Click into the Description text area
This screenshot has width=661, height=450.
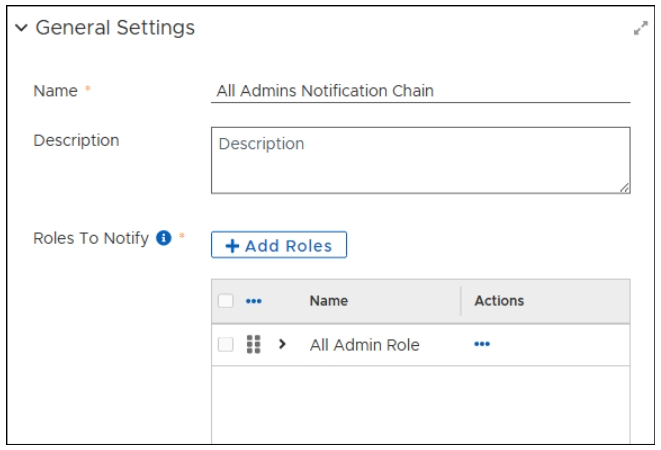click(420, 160)
